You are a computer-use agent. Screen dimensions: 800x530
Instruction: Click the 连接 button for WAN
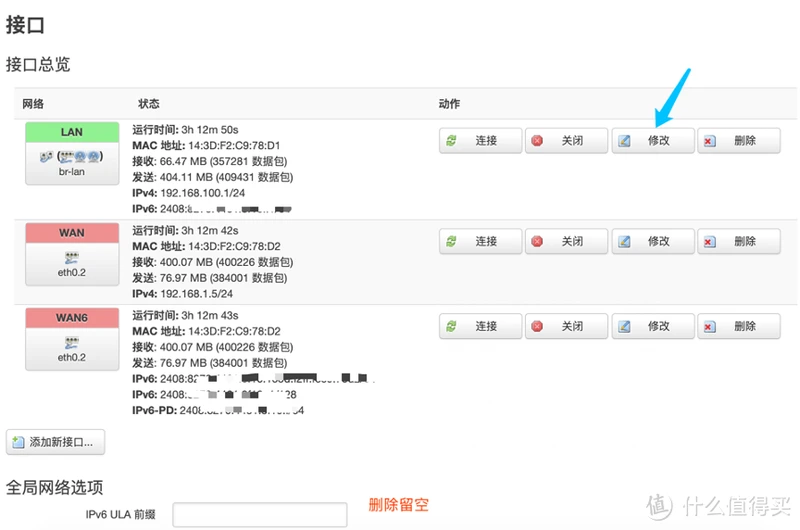click(x=480, y=241)
